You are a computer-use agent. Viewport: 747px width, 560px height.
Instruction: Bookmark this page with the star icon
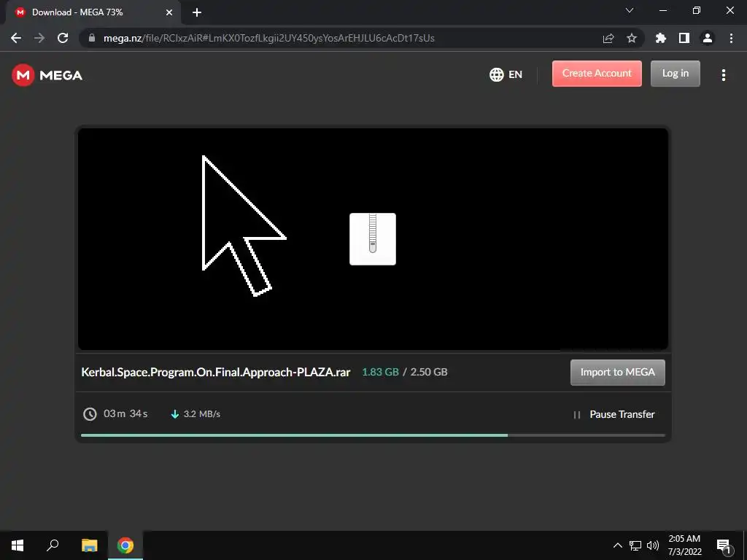(x=632, y=38)
